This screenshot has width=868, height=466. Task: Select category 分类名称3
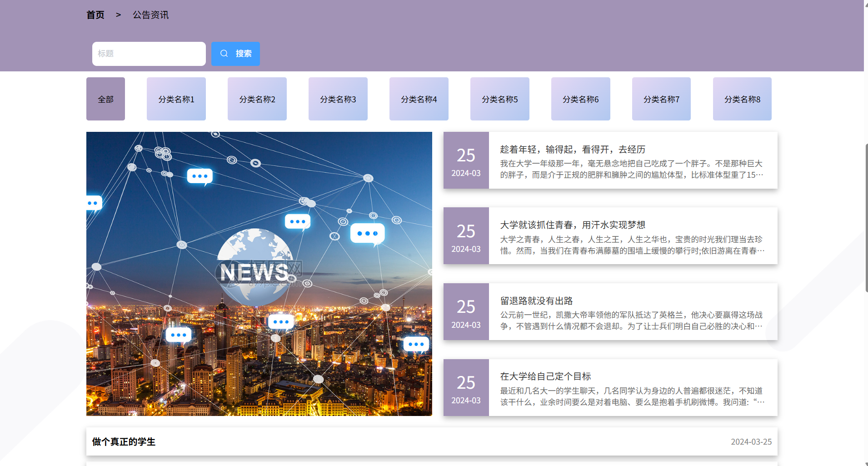pyautogui.click(x=338, y=99)
